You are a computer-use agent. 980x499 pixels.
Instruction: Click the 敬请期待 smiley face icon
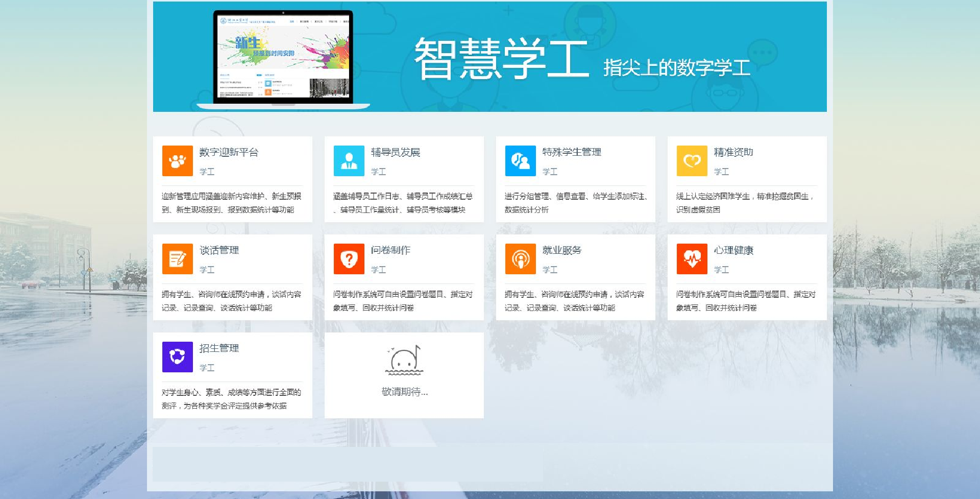[x=404, y=360]
